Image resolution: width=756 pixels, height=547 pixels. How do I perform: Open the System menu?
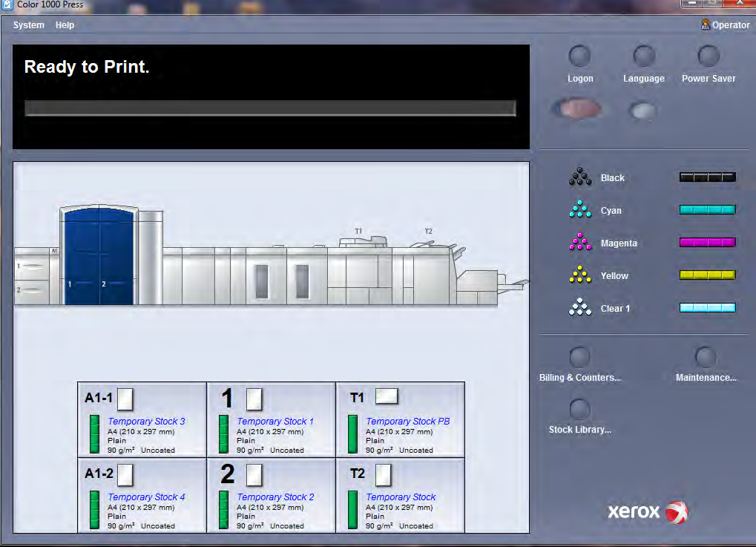click(x=29, y=25)
